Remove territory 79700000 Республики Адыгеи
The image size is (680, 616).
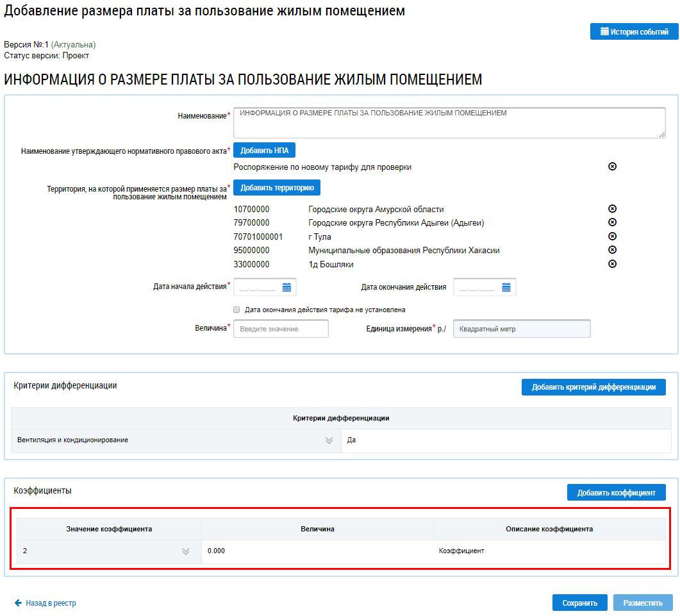(612, 222)
